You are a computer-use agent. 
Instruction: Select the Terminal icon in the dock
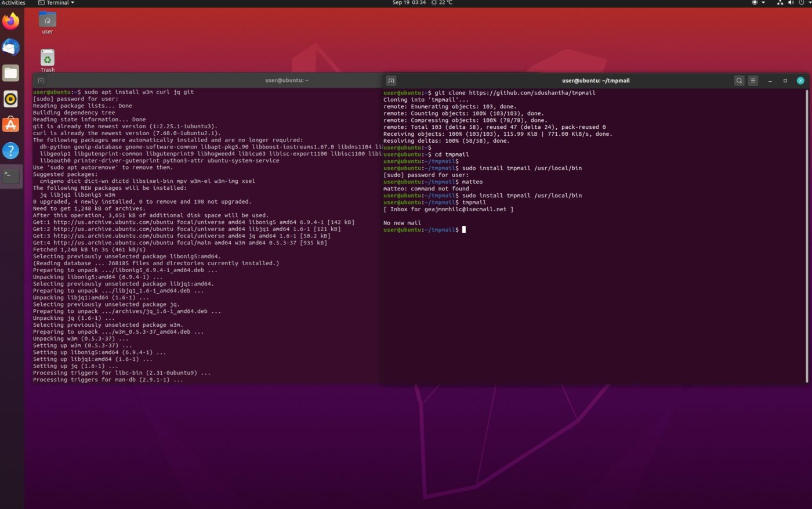pos(10,175)
